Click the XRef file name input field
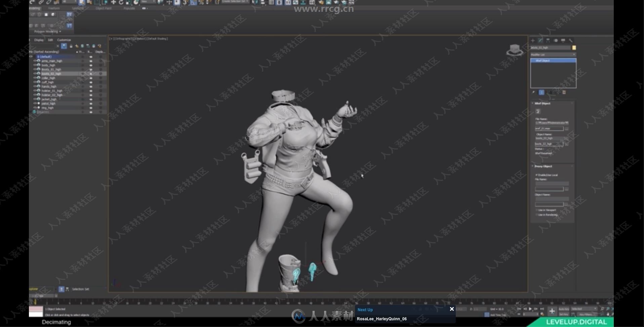The image size is (644, 327). point(549,129)
